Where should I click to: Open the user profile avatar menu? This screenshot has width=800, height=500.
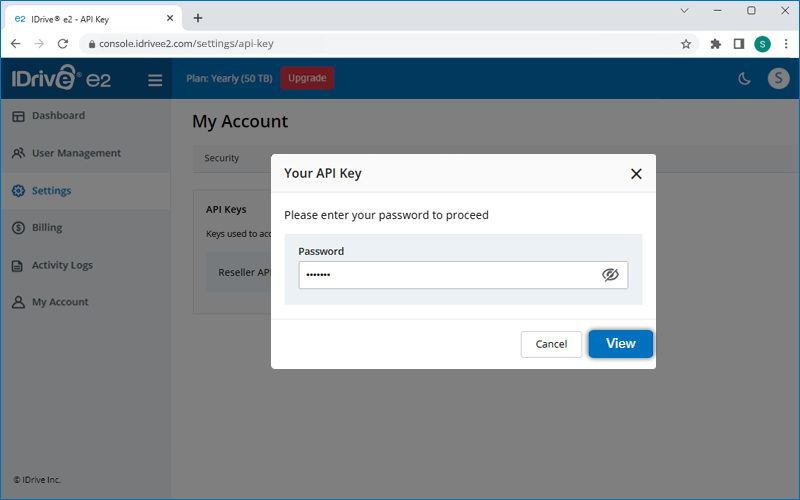tap(778, 79)
